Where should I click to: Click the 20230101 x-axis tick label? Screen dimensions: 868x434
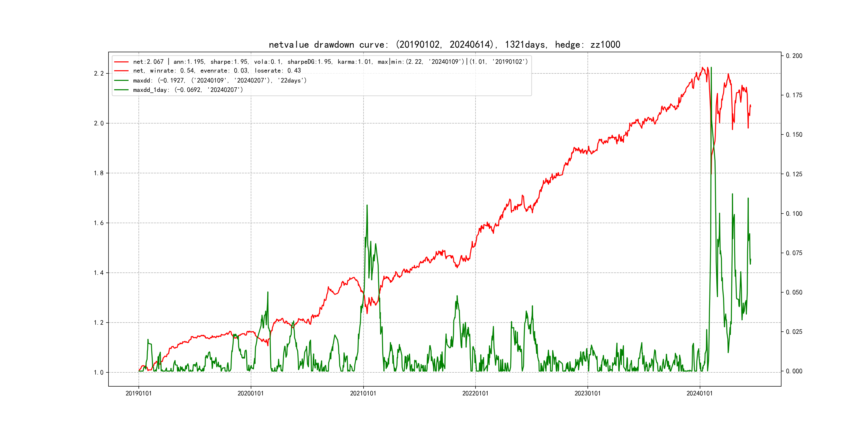pos(587,394)
